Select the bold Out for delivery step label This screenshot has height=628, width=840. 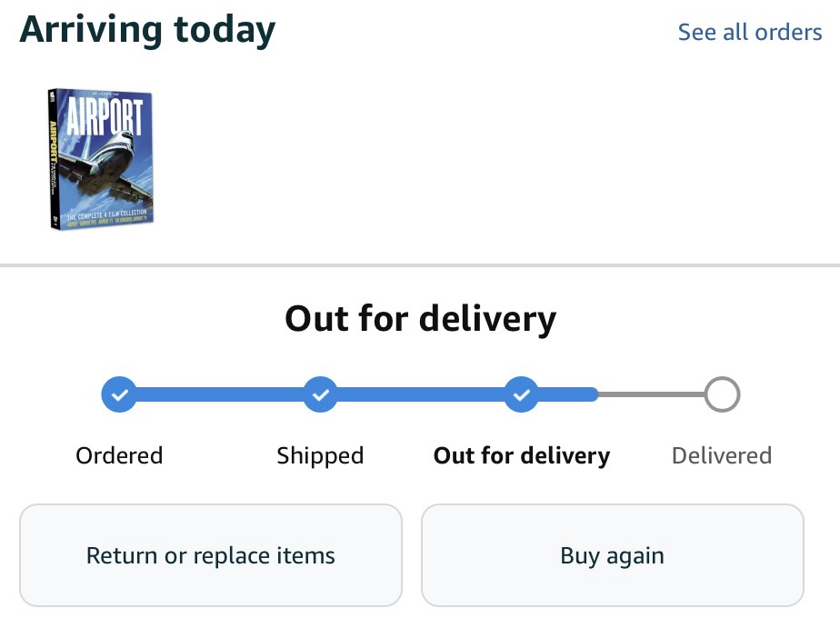point(521,455)
